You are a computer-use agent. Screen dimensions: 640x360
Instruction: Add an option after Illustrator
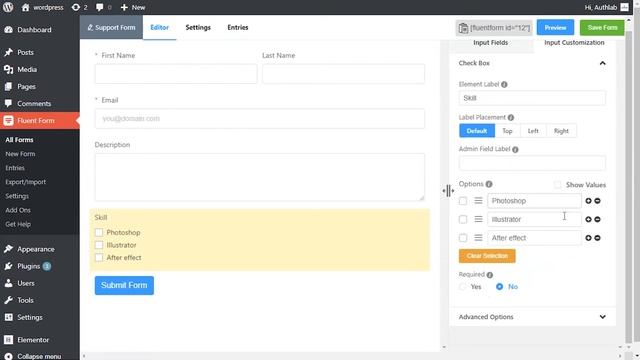[x=588, y=219]
